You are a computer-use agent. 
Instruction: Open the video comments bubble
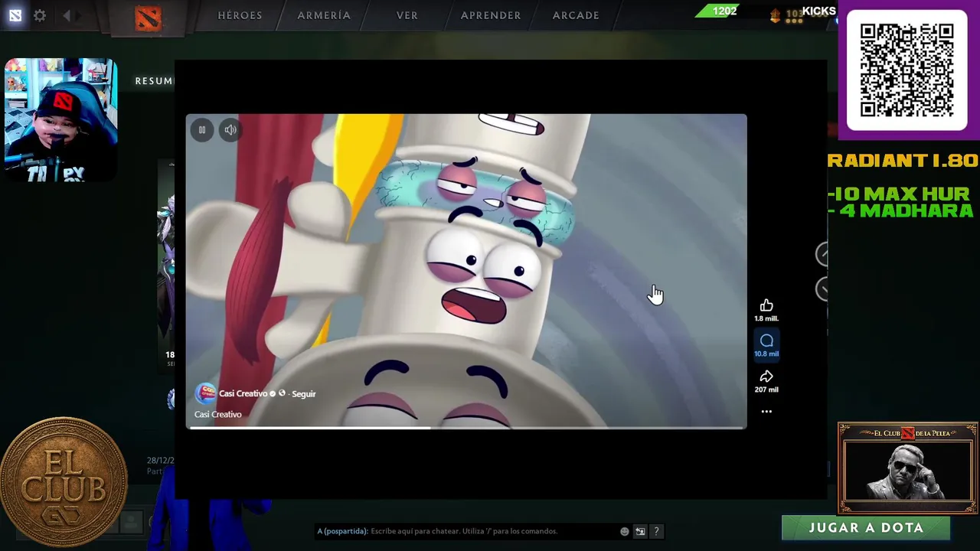click(766, 341)
